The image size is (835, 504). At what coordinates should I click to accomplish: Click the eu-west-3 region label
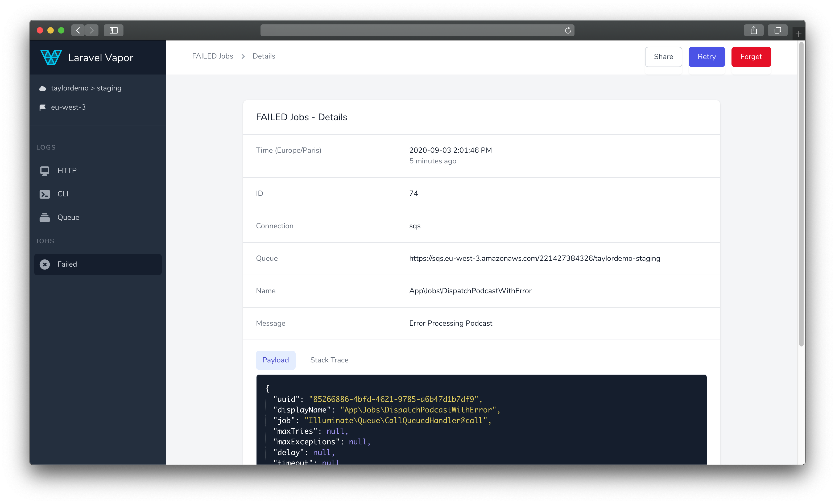pyautogui.click(x=68, y=108)
